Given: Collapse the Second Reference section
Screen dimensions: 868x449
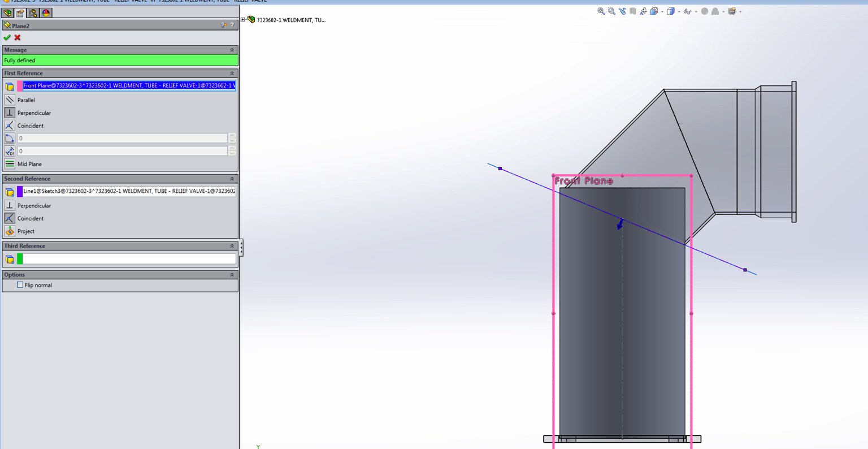Looking at the screenshot, I should tap(232, 179).
